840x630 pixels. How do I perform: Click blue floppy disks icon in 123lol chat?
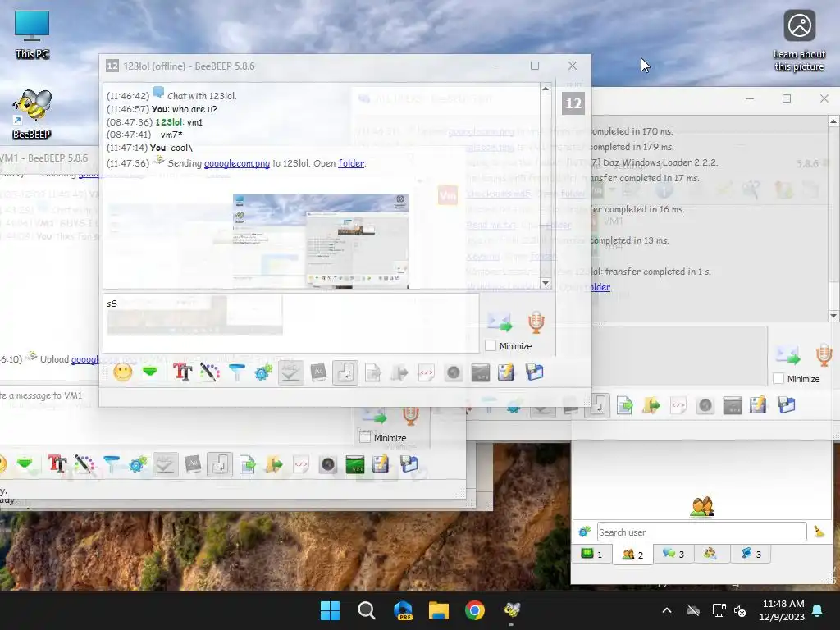click(534, 372)
